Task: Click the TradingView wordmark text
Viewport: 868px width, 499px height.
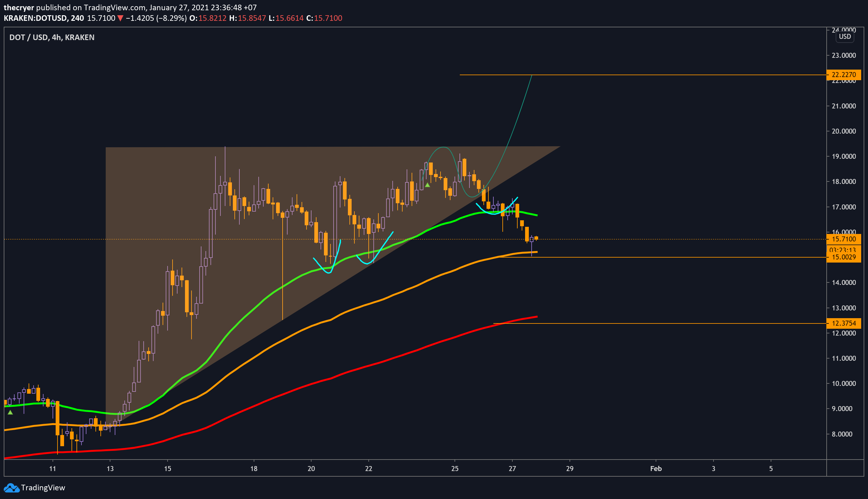Action: pyautogui.click(x=43, y=488)
